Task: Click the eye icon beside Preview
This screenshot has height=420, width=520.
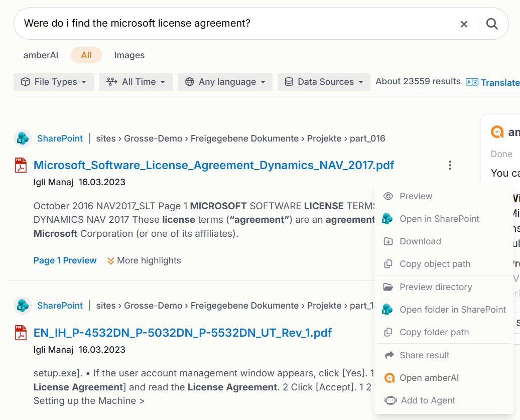Action: click(388, 196)
